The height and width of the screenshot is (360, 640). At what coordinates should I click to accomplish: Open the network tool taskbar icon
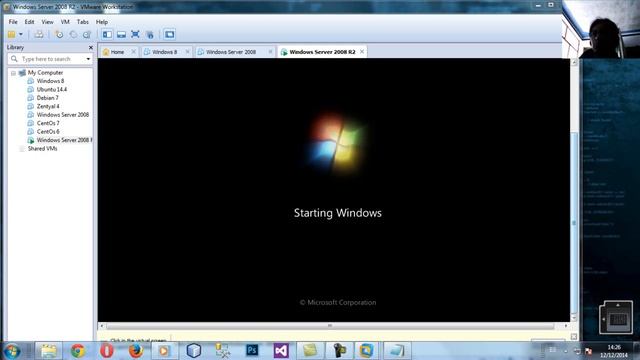pos(223,351)
